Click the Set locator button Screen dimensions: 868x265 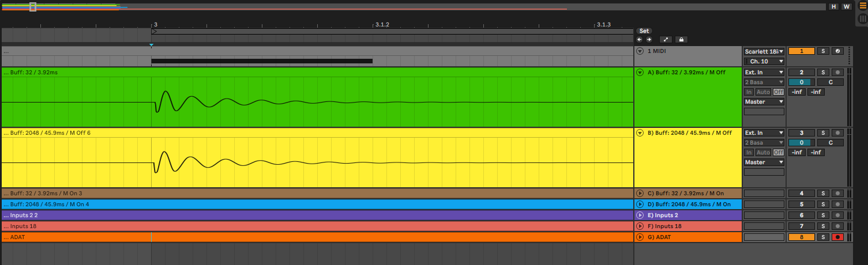644,31
